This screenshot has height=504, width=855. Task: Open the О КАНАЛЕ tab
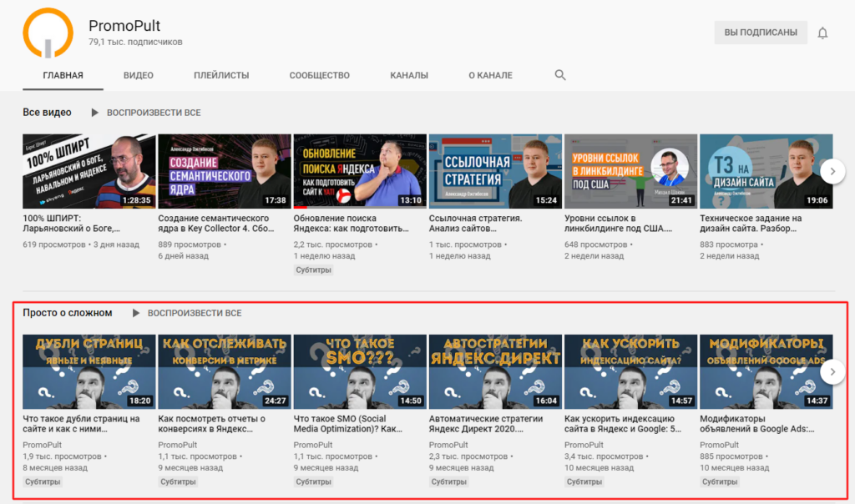[490, 75]
